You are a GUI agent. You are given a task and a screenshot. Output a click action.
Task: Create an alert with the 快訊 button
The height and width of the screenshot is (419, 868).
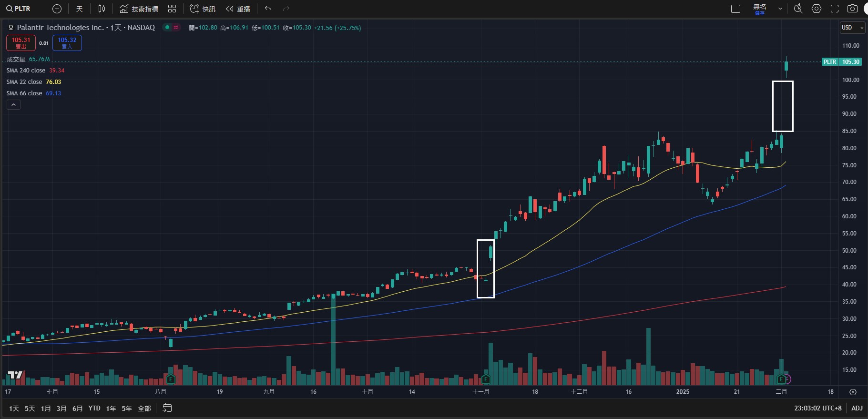tap(203, 9)
